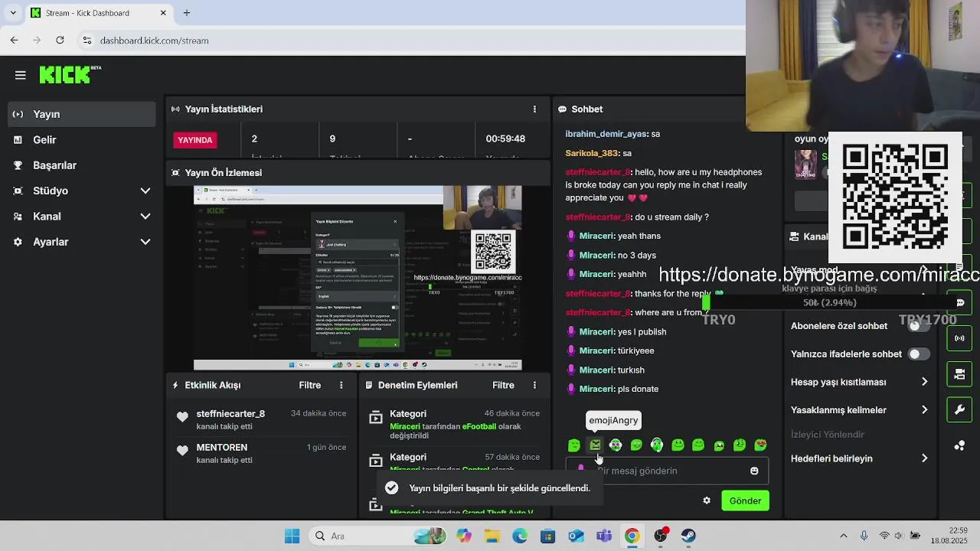Screen dimensions: 980x551
Task: Open the hamburger menu next to Kick logo
Action: (x=21, y=75)
